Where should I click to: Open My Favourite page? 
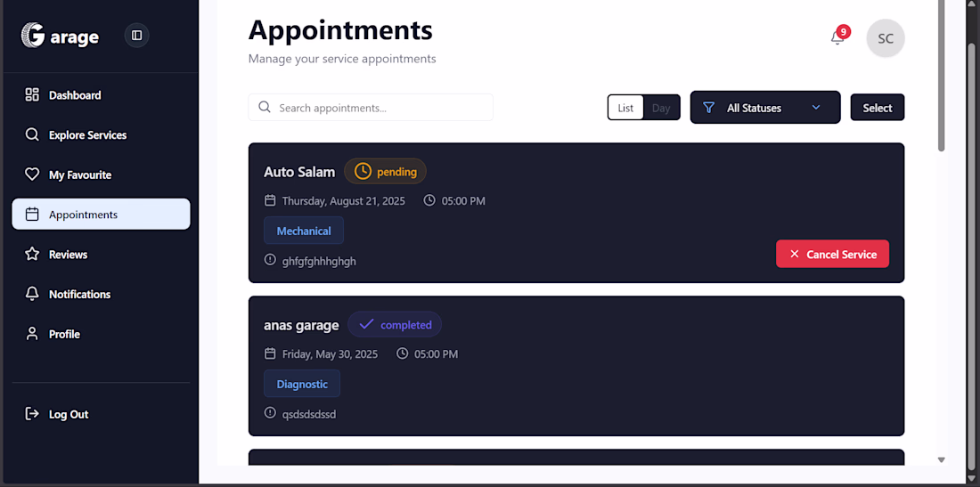pyautogui.click(x=102, y=175)
